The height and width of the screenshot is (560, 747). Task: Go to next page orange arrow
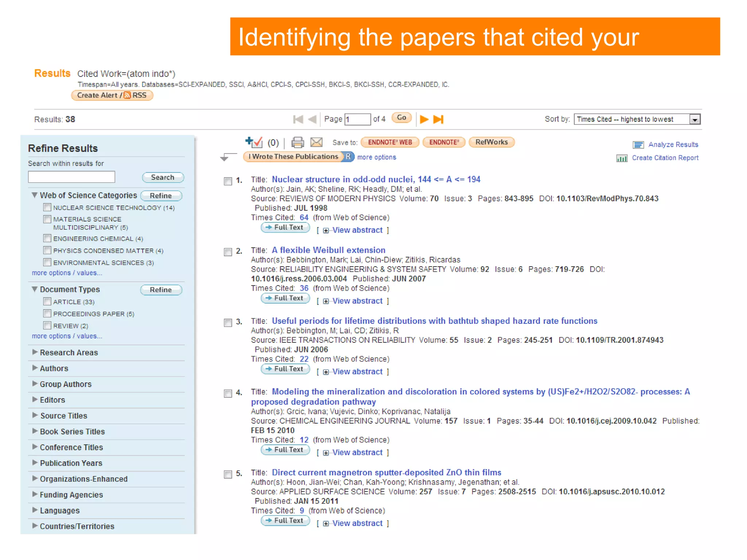(x=424, y=119)
